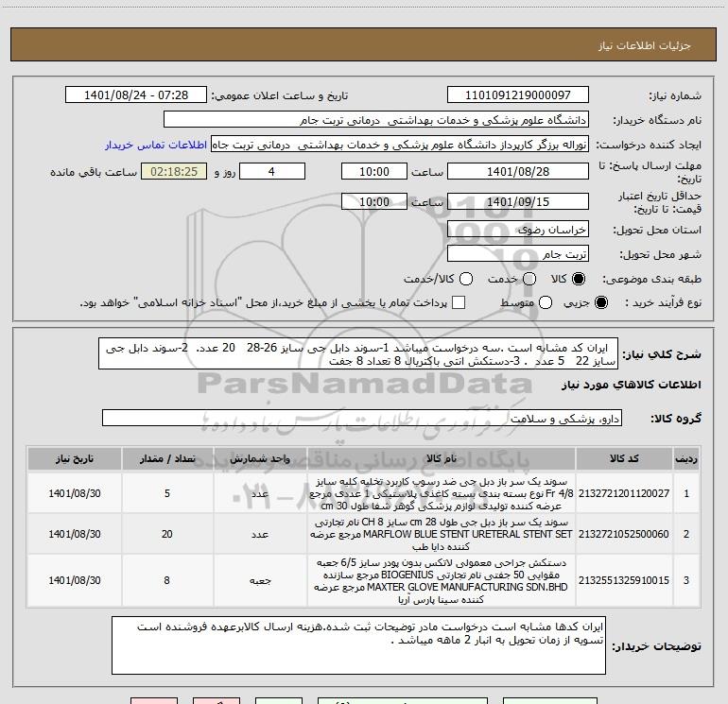Click the MARFLOW BLUE STENT product name cell
728x704 pixels.
point(442,534)
